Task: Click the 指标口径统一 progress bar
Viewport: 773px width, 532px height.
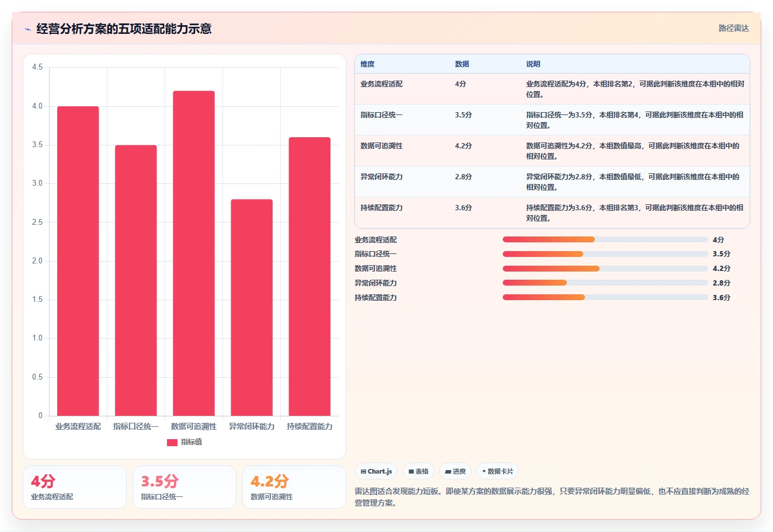Action: (x=605, y=254)
